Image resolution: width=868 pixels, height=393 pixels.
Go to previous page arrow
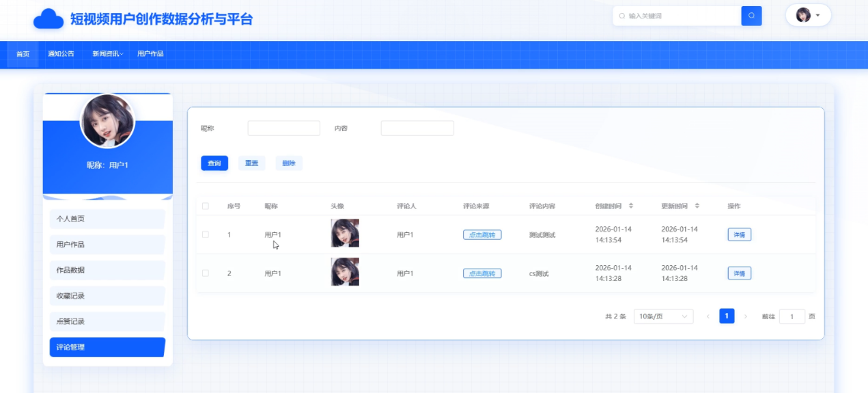pyautogui.click(x=708, y=316)
